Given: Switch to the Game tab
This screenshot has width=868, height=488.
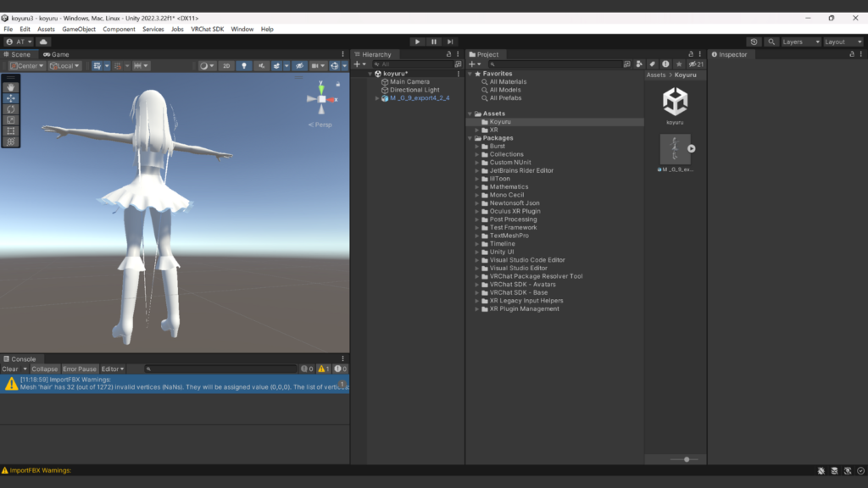Looking at the screenshot, I should (x=56, y=54).
